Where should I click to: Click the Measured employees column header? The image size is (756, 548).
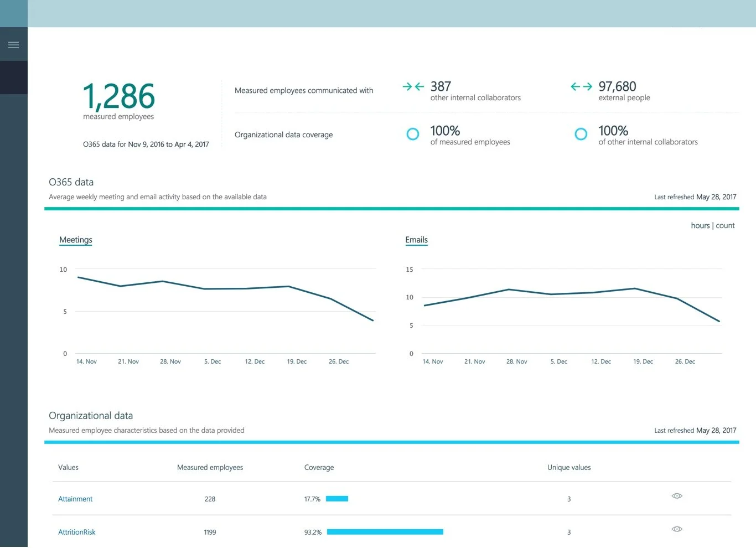pos(210,467)
